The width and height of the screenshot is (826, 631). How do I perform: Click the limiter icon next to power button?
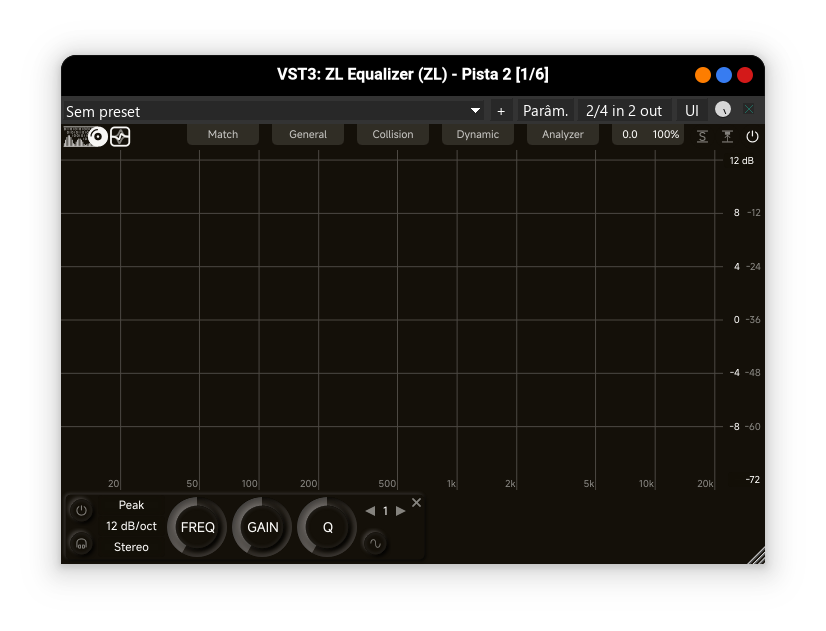click(x=727, y=136)
